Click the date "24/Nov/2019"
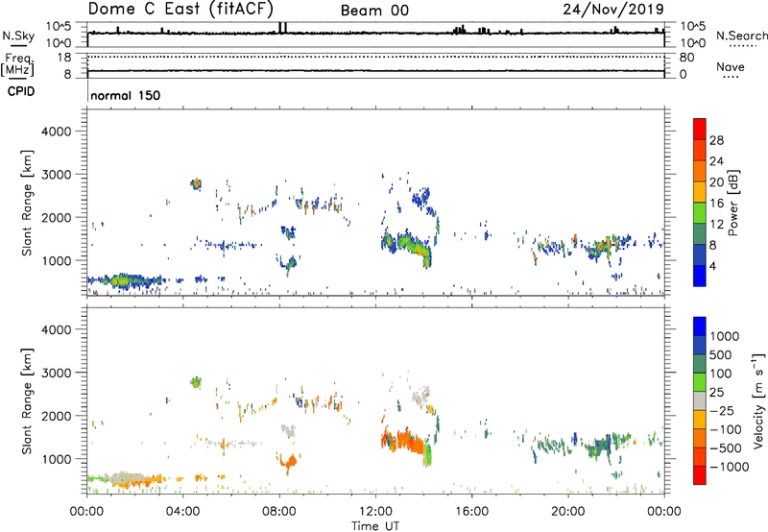The height and width of the screenshot is (532, 768). (x=613, y=9)
